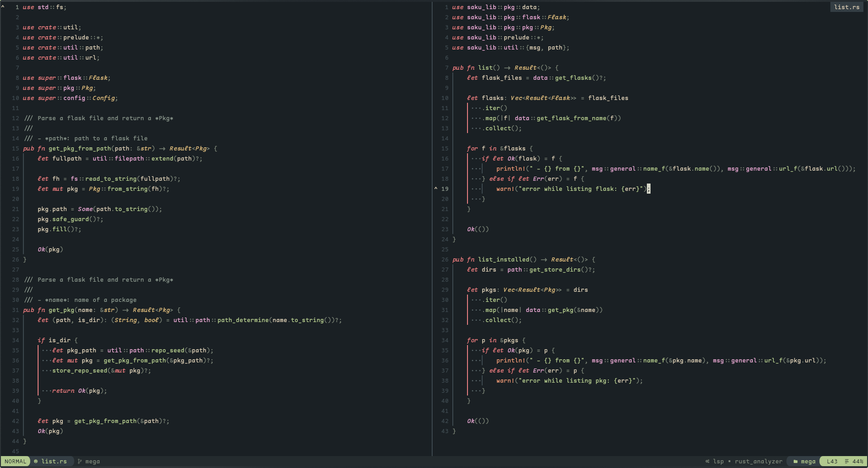Image resolution: width=868 pixels, height=468 pixels.
Task: Click 'data::get_flasks()?;' in the right pane
Action: (569, 78)
